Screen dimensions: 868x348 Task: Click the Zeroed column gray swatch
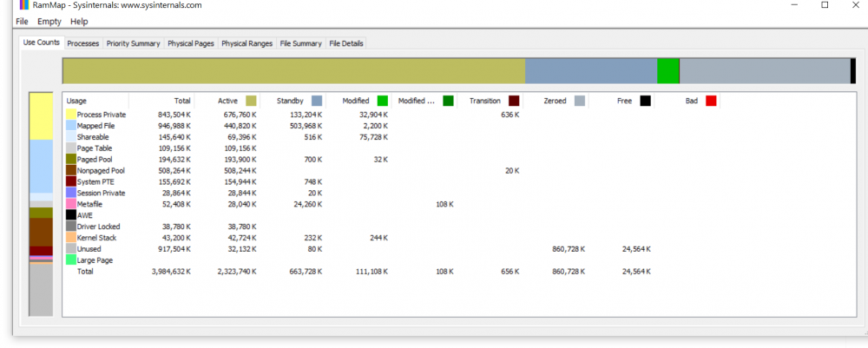(x=579, y=101)
